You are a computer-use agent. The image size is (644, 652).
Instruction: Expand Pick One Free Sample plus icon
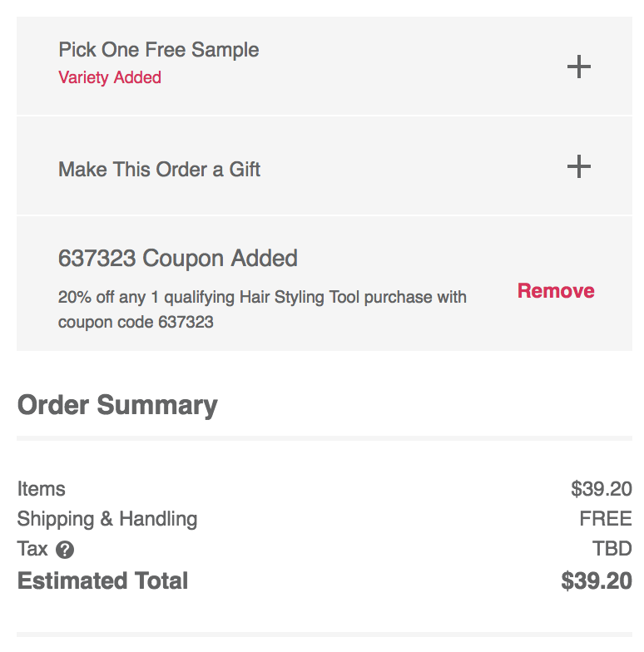(x=579, y=67)
